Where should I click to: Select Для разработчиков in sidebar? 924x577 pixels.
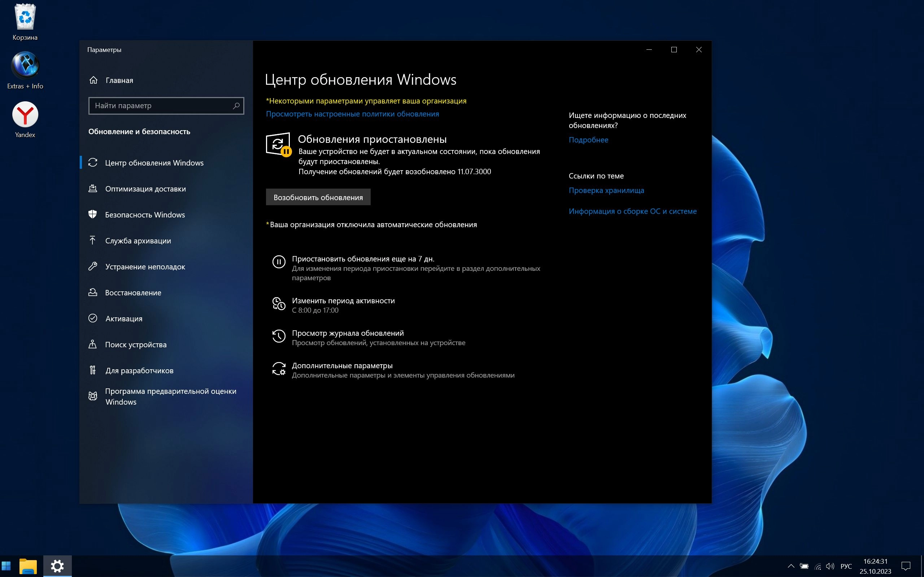pyautogui.click(x=139, y=371)
